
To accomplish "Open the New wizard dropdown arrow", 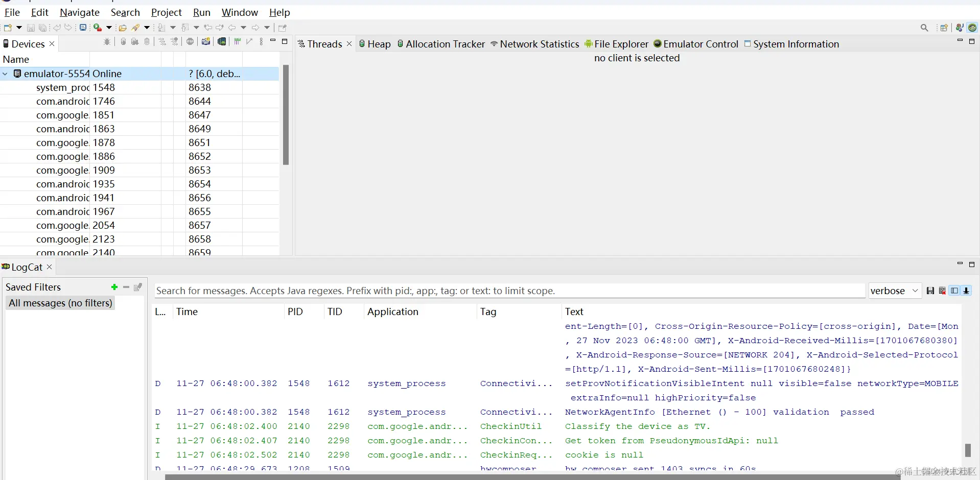I will 19,28.
